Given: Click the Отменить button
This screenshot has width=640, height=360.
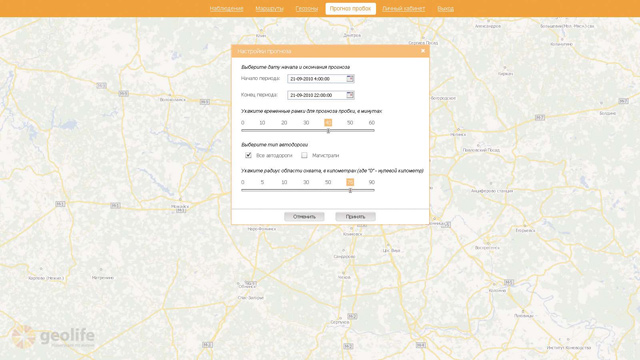Looking at the screenshot, I should 304,216.
